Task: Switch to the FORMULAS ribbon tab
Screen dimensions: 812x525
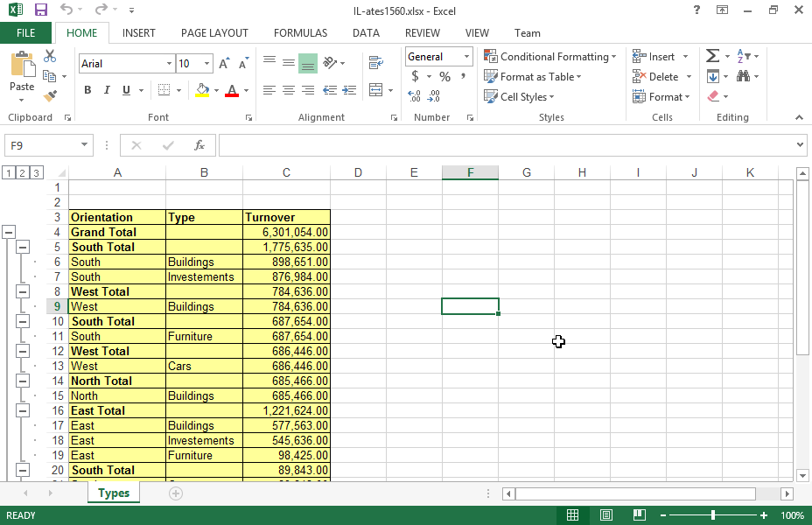Action: click(x=300, y=33)
